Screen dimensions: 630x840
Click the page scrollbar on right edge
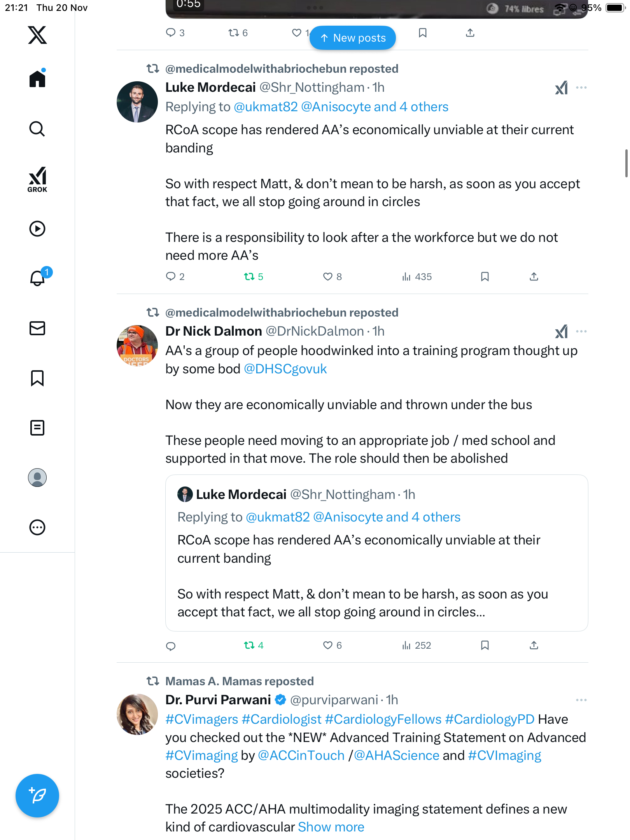click(626, 163)
